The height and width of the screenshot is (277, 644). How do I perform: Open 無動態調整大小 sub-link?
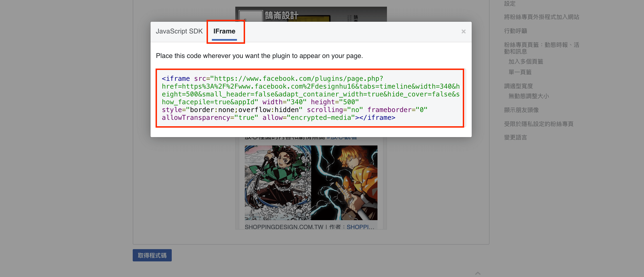click(x=529, y=96)
